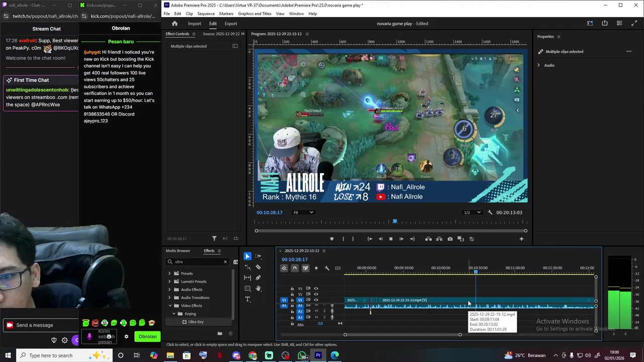Click the Lift button
Screen dimensions: 644x362
[429, 239]
